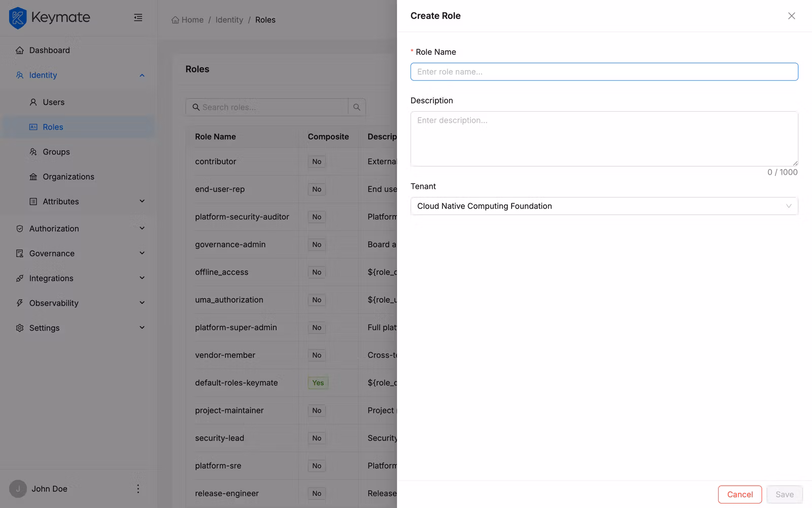Viewport: 812px width, 508px height.
Task: Select Identity in the breadcrumb trail
Action: click(229, 19)
